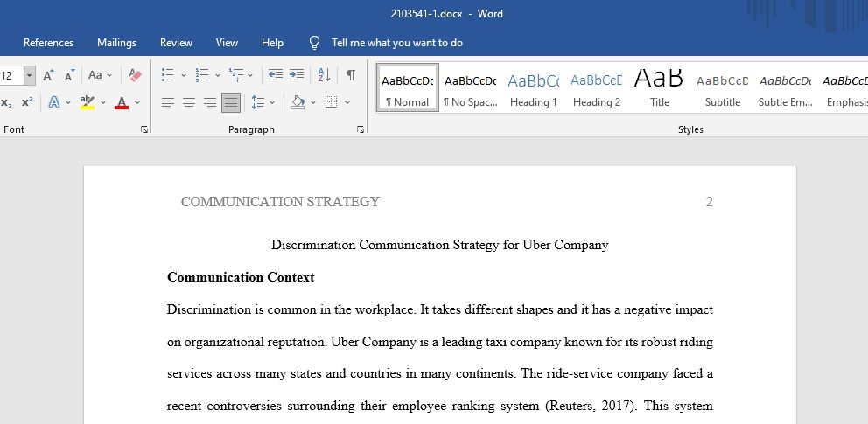This screenshot has height=424, width=868.
Task: Apply Subtle Emphasis style
Action: (786, 88)
